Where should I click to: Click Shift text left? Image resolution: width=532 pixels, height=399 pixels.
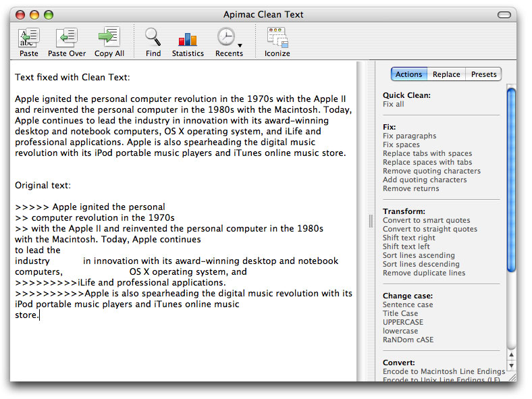coord(406,246)
